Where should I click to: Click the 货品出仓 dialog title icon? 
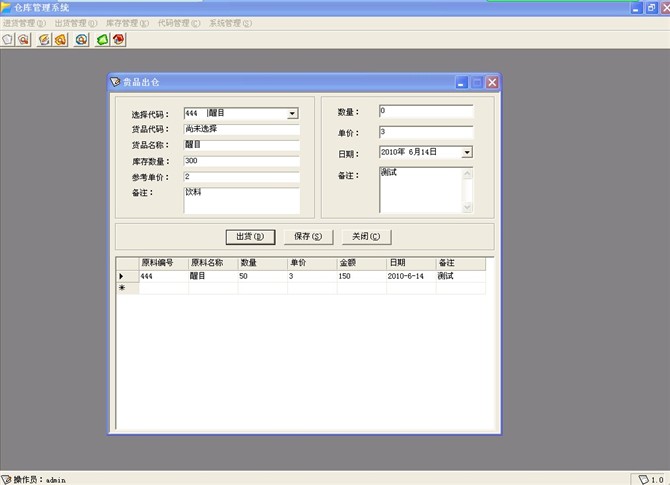coord(115,82)
